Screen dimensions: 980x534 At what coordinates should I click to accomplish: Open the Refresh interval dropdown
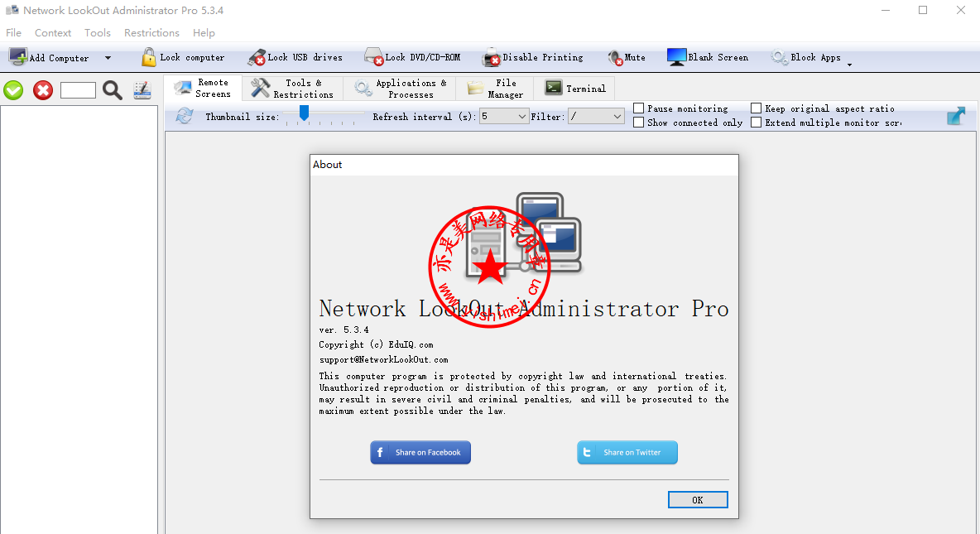504,116
